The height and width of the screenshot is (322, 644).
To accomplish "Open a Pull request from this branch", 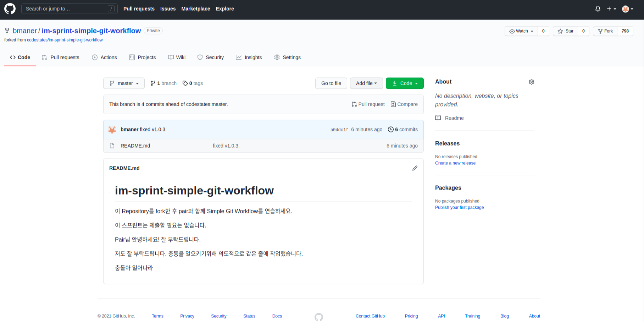I will click(368, 104).
